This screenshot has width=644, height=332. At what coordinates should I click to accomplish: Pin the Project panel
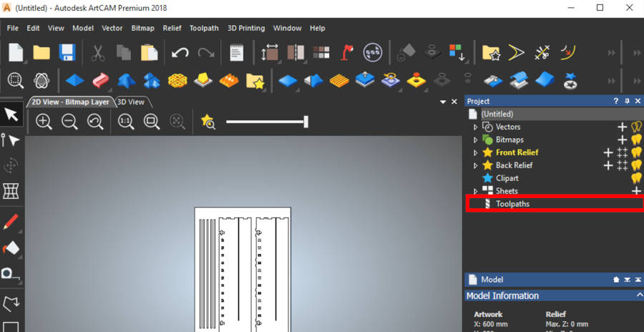(627, 101)
